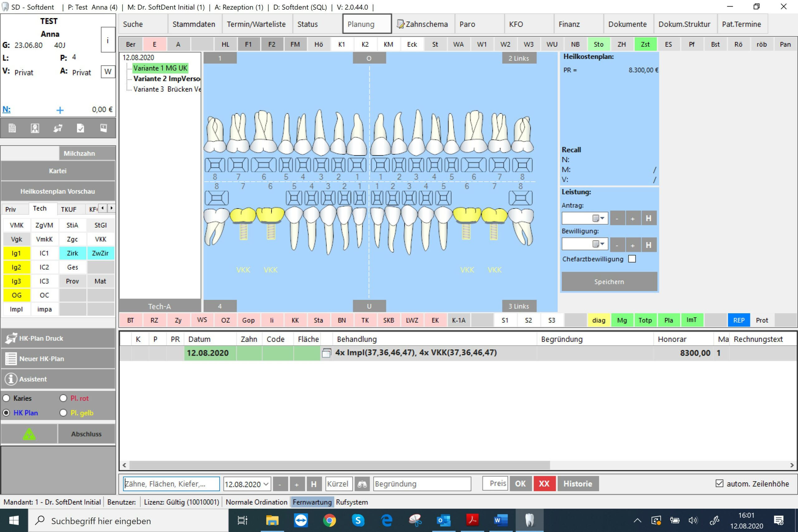This screenshot has width=798, height=532.
Task: Open the patient document sheet icon
Action: (x=12, y=128)
